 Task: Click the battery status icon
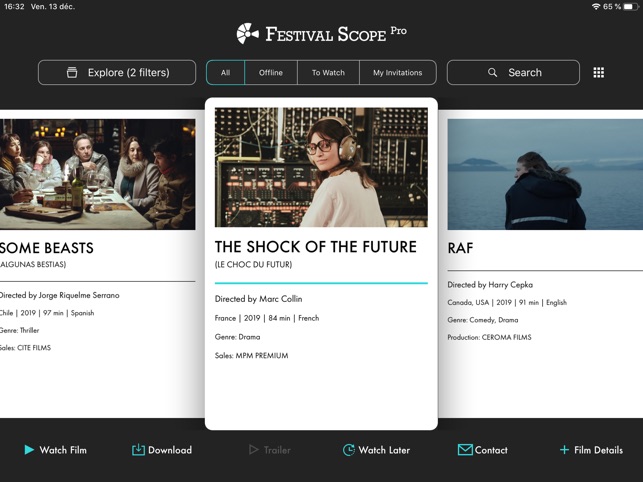[x=631, y=7]
